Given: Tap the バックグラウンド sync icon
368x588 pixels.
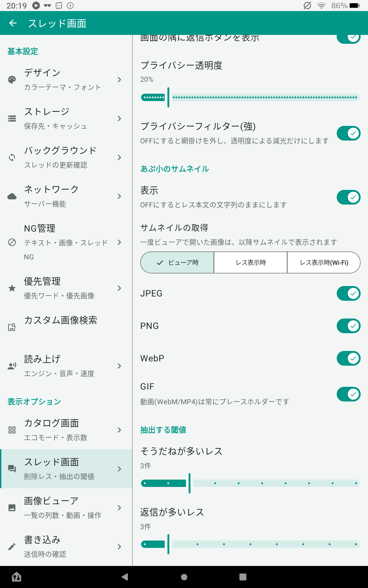Looking at the screenshot, I should click(x=12, y=157).
